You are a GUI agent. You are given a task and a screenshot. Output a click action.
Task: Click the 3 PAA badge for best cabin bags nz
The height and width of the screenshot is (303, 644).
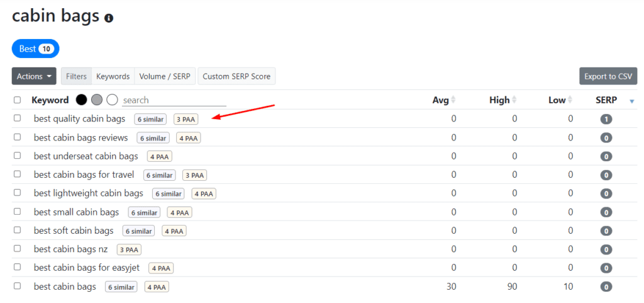129,249
